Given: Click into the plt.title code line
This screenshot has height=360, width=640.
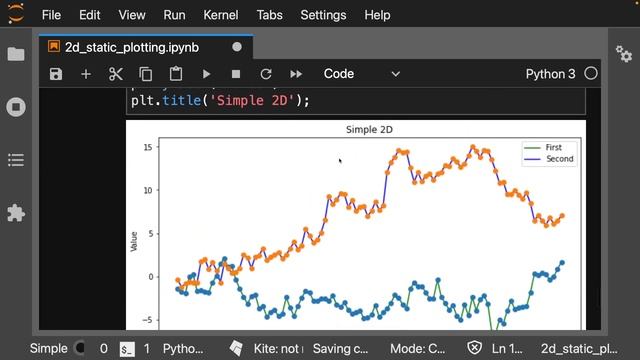Looking at the screenshot, I should pyautogui.click(x=220, y=100).
